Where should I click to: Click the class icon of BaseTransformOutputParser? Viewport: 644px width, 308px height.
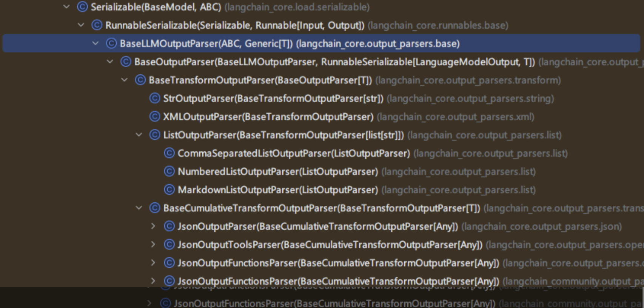tap(140, 80)
